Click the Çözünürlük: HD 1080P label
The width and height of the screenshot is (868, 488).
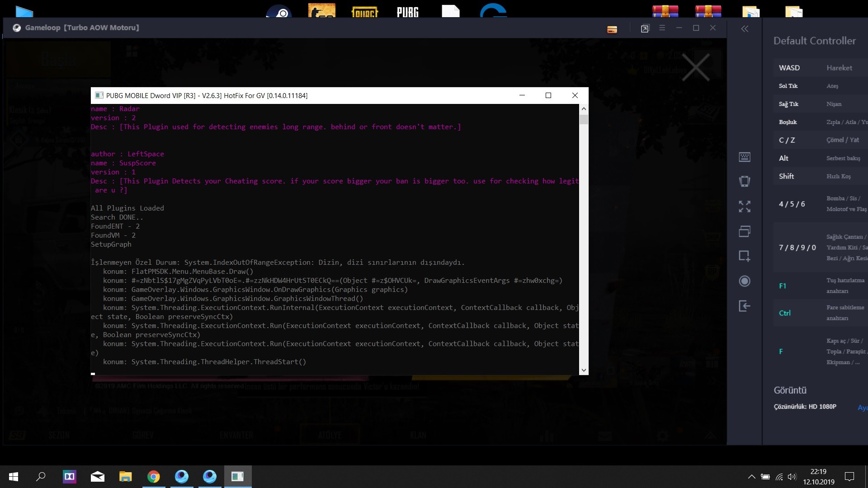pyautogui.click(x=805, y=407)
